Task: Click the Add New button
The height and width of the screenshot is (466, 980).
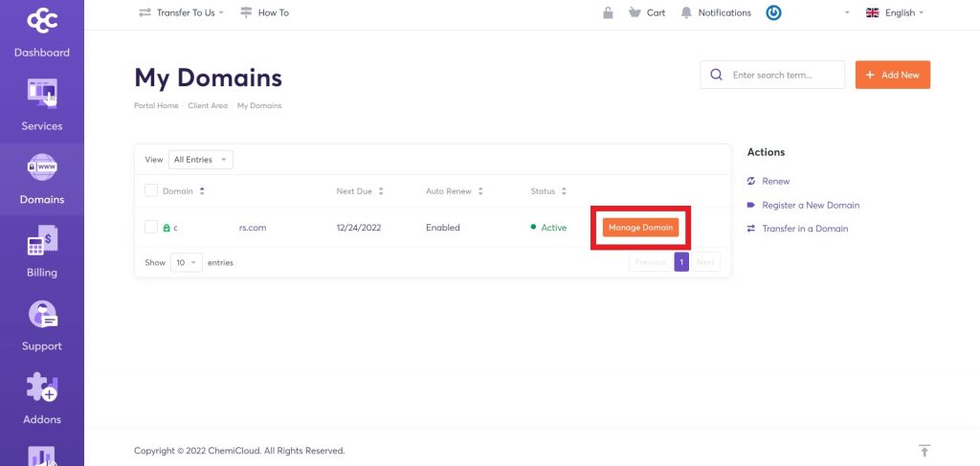Action: (893, 75)
